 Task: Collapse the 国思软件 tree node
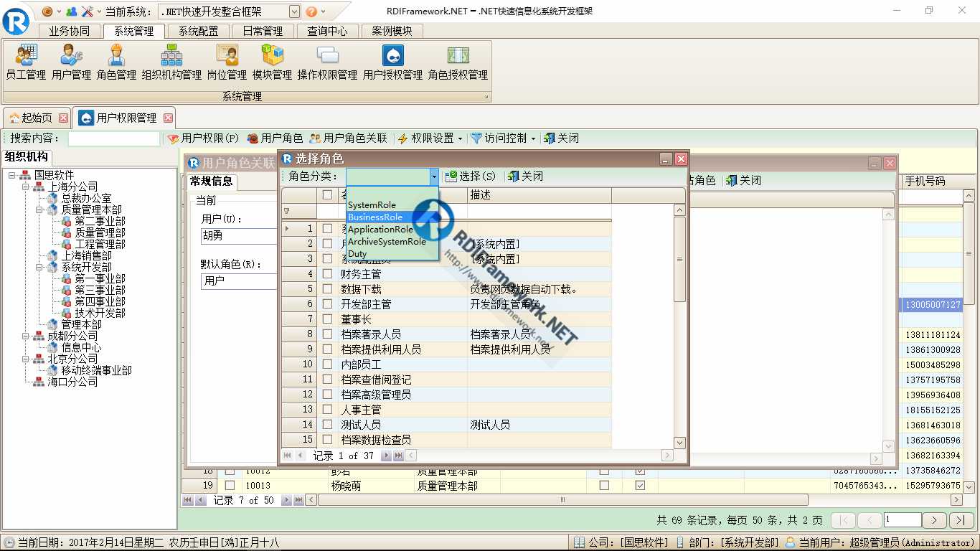pos(12,175)
